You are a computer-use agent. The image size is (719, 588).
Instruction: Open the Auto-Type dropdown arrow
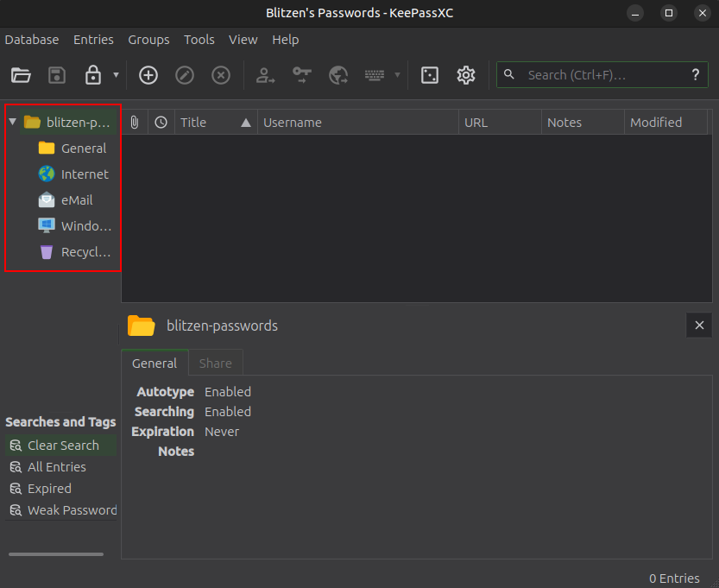tap(397, 75)
